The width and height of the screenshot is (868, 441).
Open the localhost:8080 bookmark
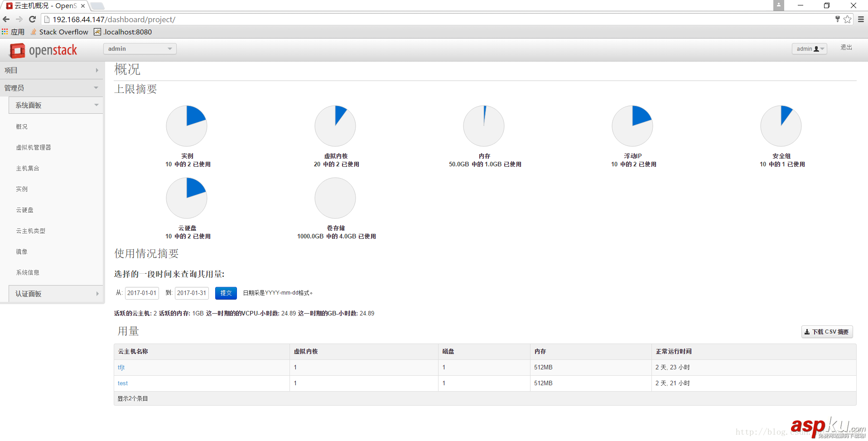pyautogui.click(x=123, y=32)
